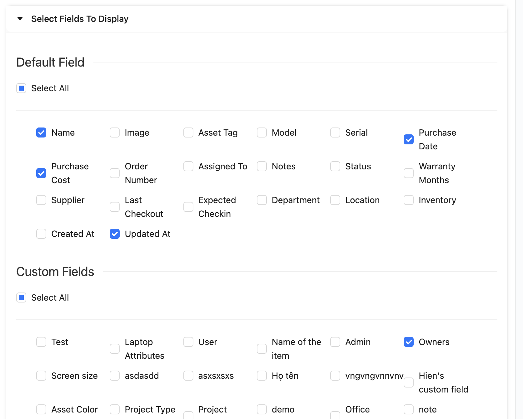Toggle Select All under Default Field

(21, 88)
